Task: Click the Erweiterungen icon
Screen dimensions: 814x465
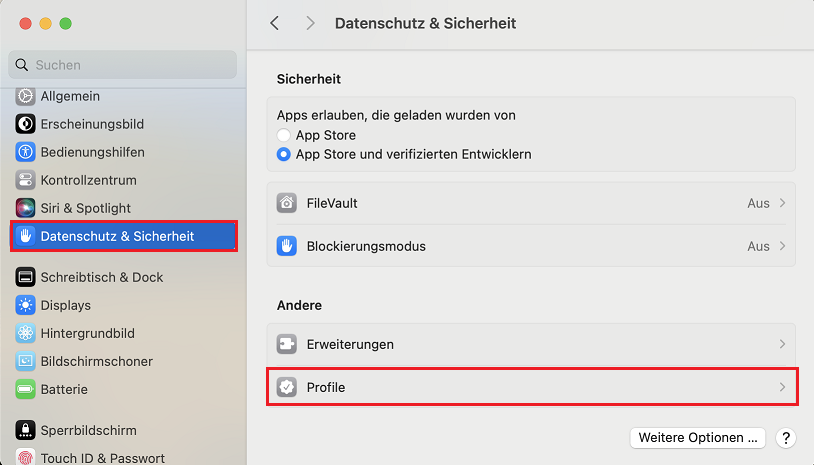Action: (x=288, y=344)
